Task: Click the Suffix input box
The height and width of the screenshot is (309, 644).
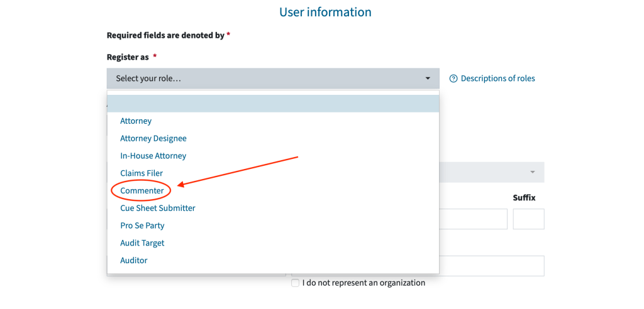Action: pos(528,219)
